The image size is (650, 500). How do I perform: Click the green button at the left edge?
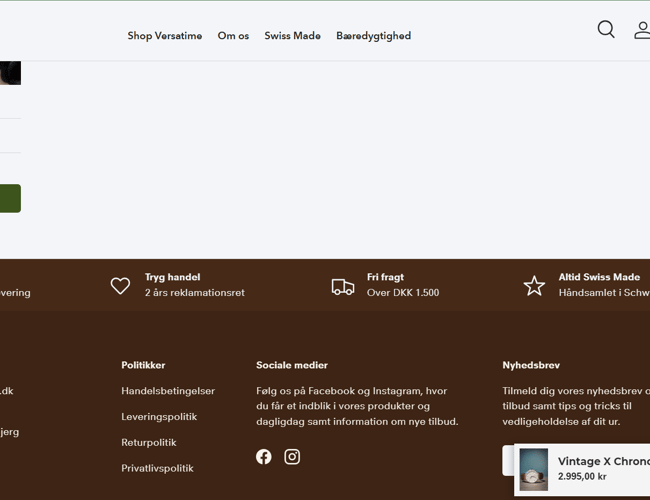coord(10,199)
